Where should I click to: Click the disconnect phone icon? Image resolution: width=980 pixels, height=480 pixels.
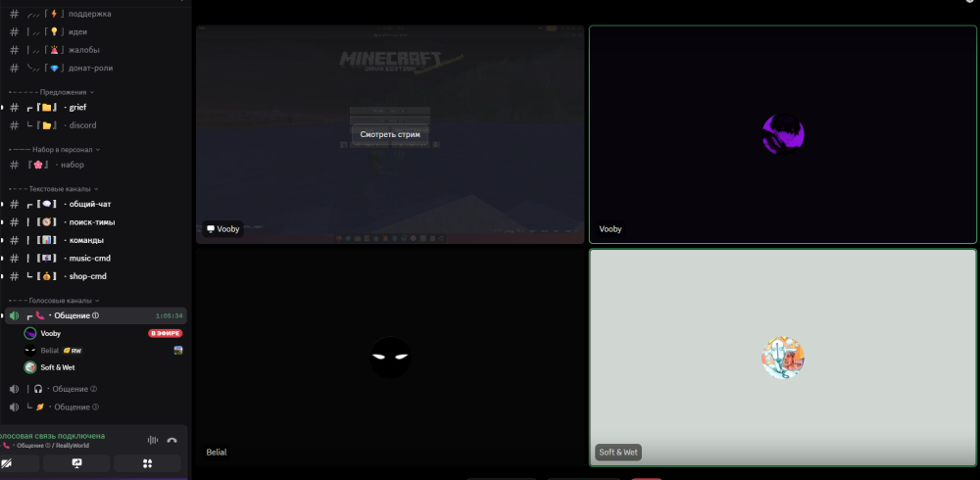(171, 440)
